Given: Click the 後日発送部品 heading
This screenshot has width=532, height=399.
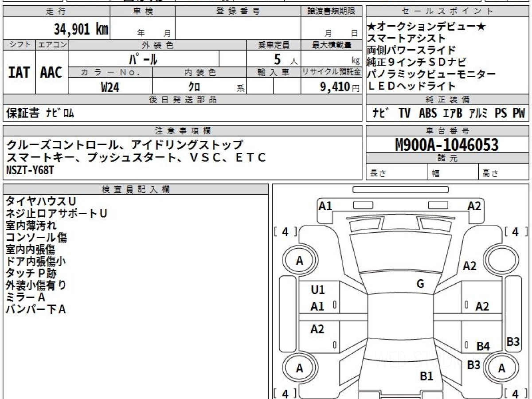Looking at the screenshot, I should pos(183,100).
